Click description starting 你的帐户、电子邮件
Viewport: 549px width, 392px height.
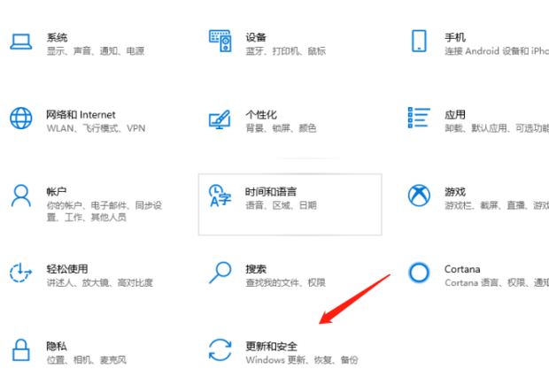(104, 211)
